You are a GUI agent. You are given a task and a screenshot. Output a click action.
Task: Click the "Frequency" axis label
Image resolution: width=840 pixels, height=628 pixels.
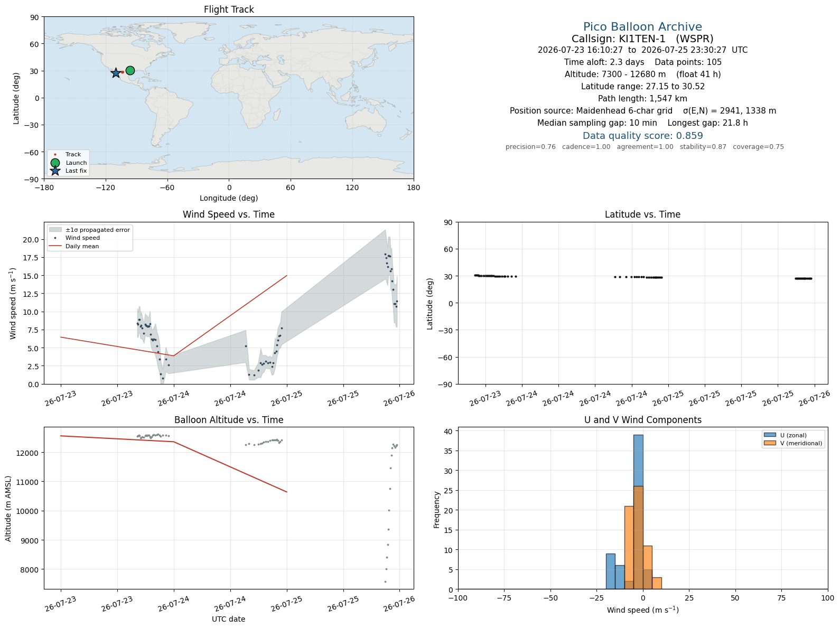[x=436, y=510]
